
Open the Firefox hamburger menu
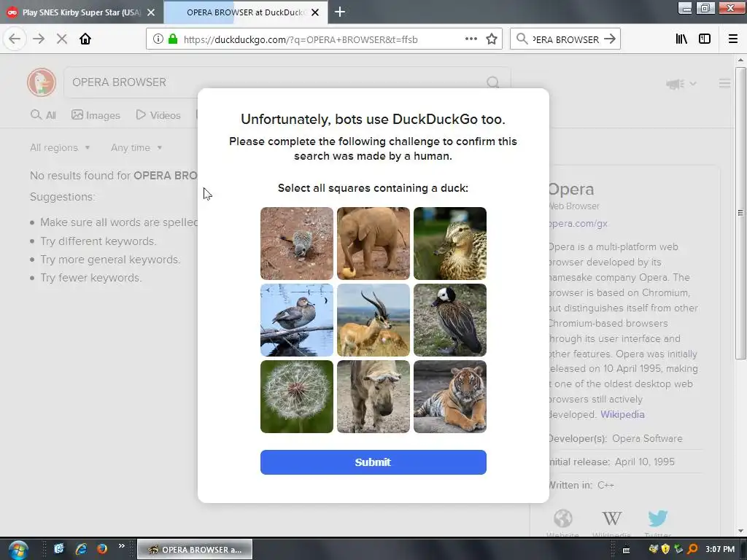coord(733,39)
